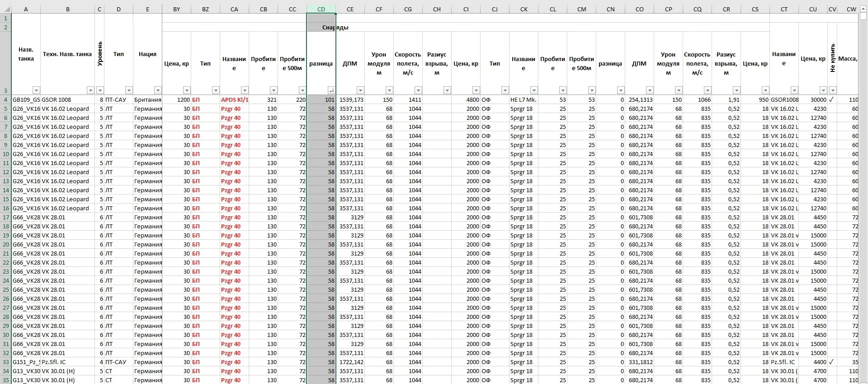This screenshot has width=868, height=384.
Task: Click the red APDS Kl/1 cell
Action: [235, 100]
